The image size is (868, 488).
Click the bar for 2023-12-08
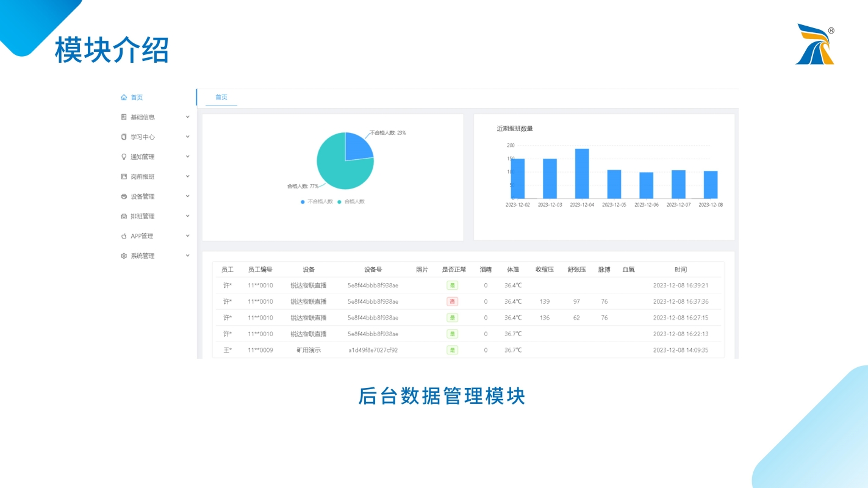711,185
